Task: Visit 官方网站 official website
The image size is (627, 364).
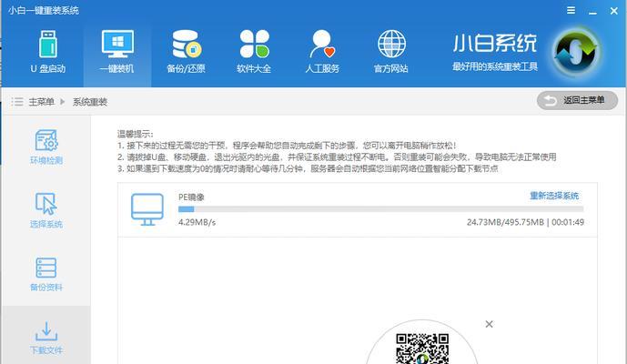Action: point(391,52)
